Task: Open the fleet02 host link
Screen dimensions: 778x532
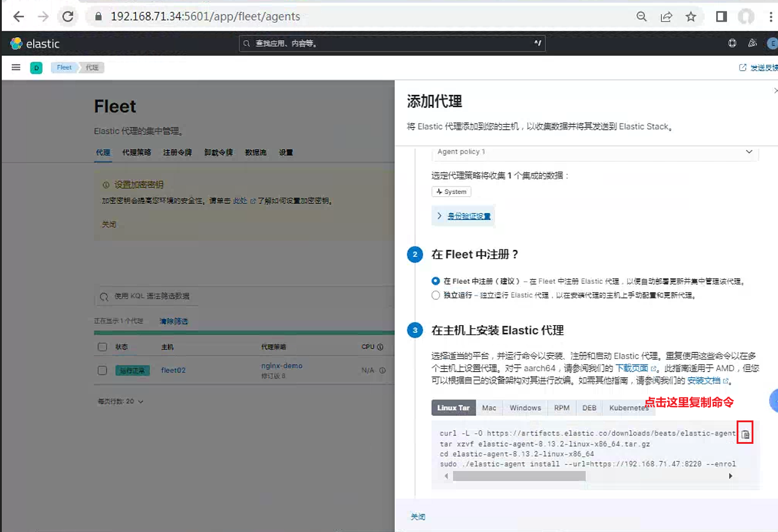Action: click(173, 371)
